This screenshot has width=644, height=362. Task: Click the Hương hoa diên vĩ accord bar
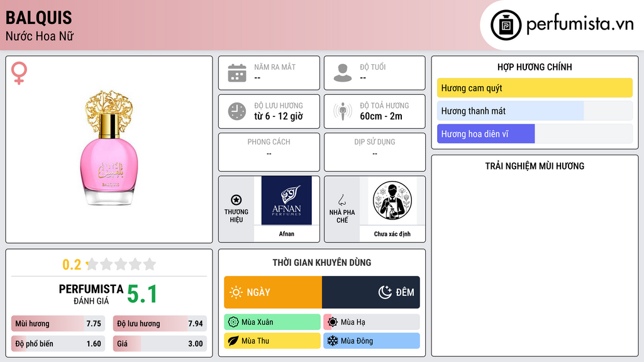(535, 134)
